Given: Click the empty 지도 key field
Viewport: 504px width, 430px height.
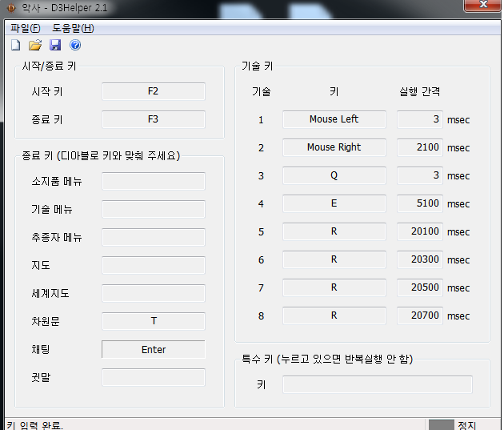Looking at the screenshot, I should [154, 265].
